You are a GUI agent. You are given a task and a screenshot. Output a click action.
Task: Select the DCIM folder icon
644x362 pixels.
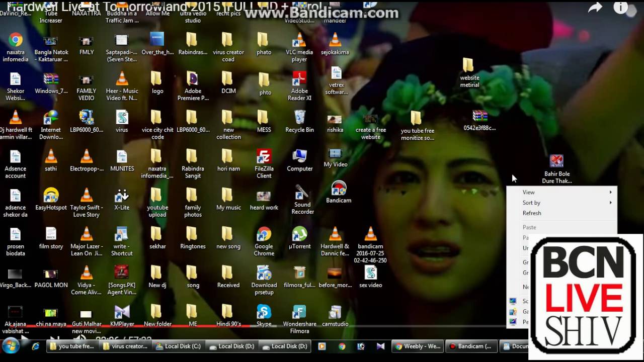tap(228, 82)
